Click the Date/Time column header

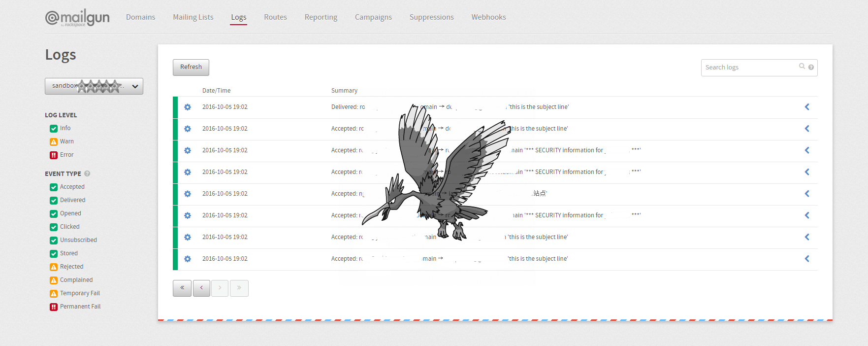coord(216,91)
